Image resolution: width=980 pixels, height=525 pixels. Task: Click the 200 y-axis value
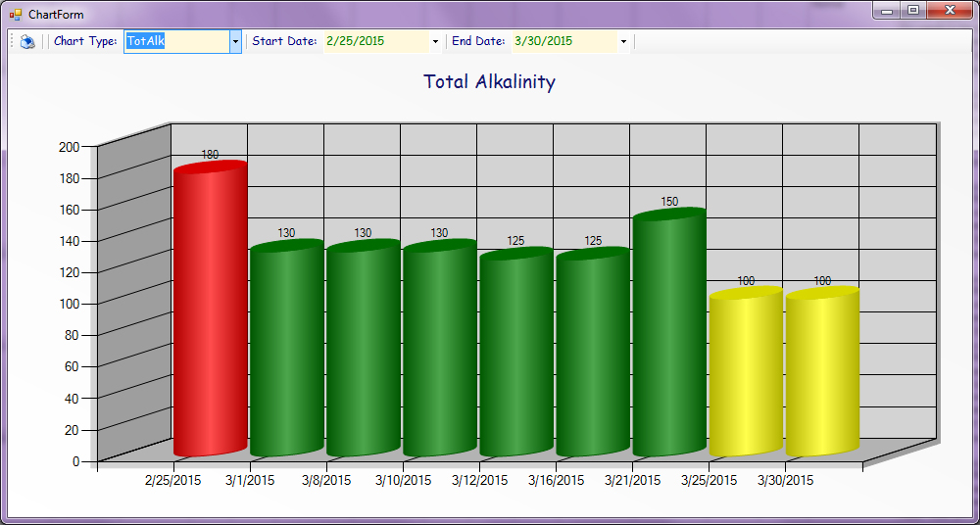(x=69, y=147)
